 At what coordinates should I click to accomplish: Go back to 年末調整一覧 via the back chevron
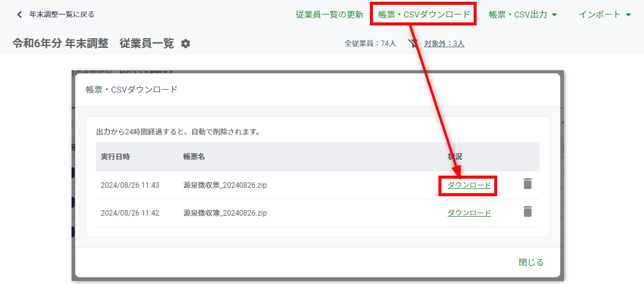click(19, 15)
